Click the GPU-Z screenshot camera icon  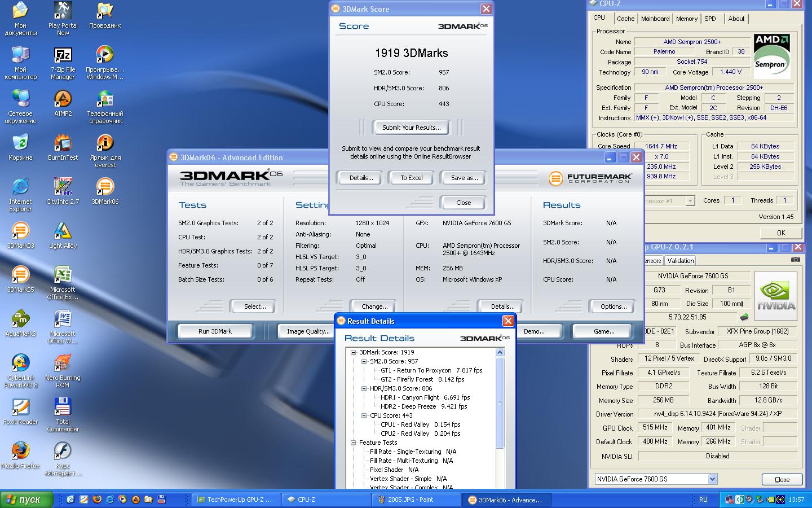click(795, 260)
